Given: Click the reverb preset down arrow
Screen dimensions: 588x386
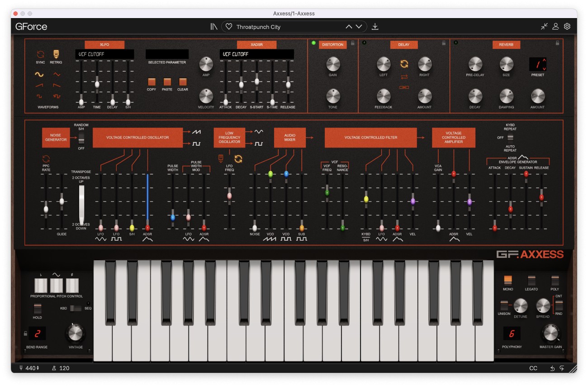Looking at the screenshot, I should coord(544,69).
